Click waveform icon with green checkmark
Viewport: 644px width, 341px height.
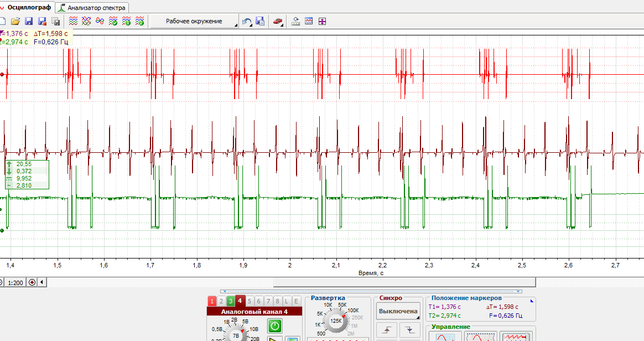113,21
